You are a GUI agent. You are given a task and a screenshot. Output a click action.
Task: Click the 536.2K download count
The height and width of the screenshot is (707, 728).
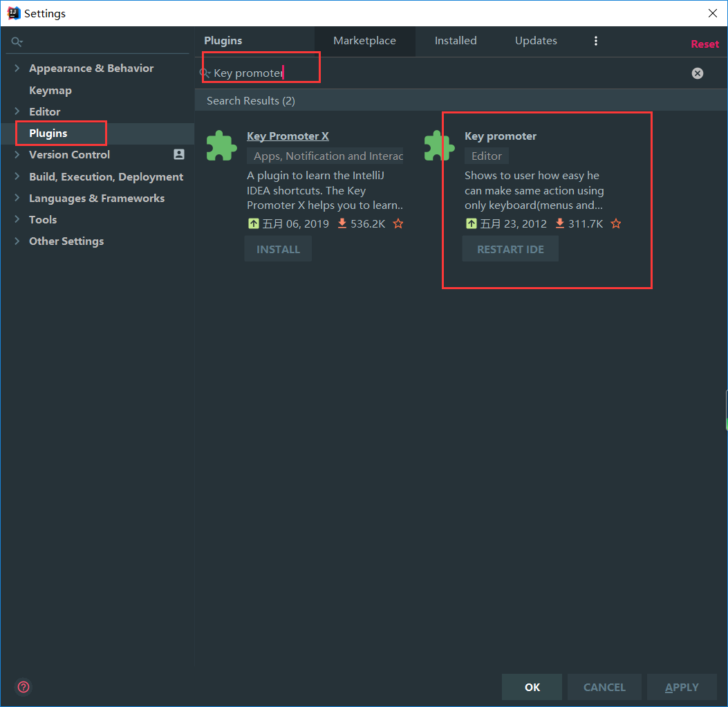click(x=368, y=224)
